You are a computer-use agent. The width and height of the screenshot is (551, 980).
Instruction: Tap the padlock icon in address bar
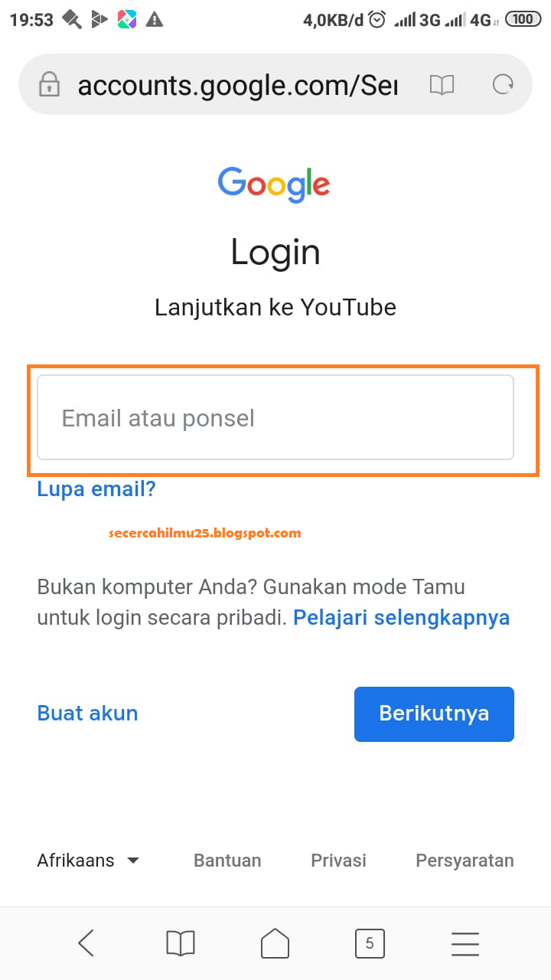[49, 84]
